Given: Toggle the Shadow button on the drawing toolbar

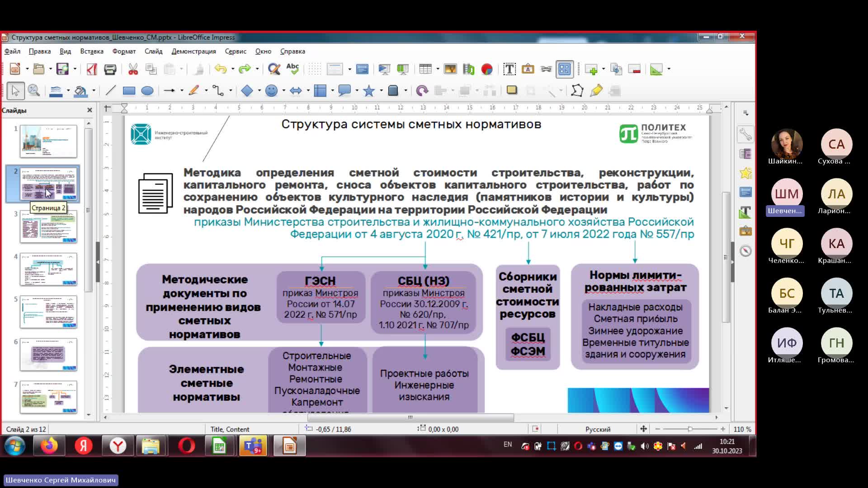Looking at the screenshot, I should [512, 90].
